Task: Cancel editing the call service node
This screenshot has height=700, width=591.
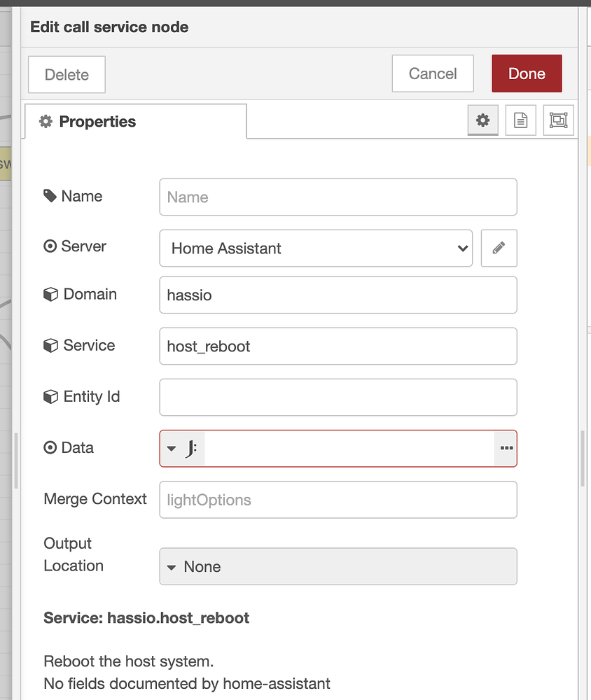Action: [432, 73]
